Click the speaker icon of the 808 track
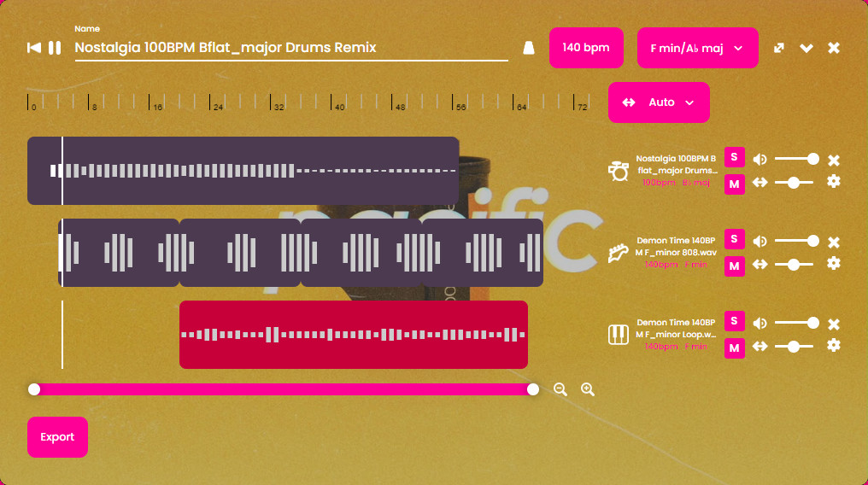This screenshot has width=868, height=485. coord(759,241)
